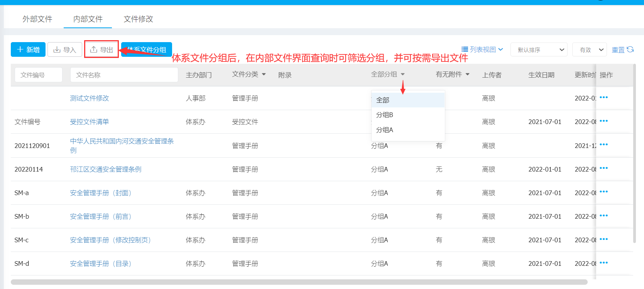Screen dimensions: 644x289
Task: Click the list icon beside 列表视图
Action: click(x=465, y=49)
